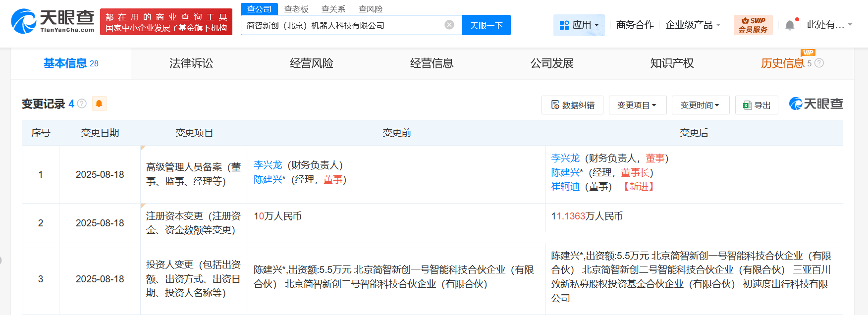Switch to the 知识产权 tab

[x=672, y=63]
